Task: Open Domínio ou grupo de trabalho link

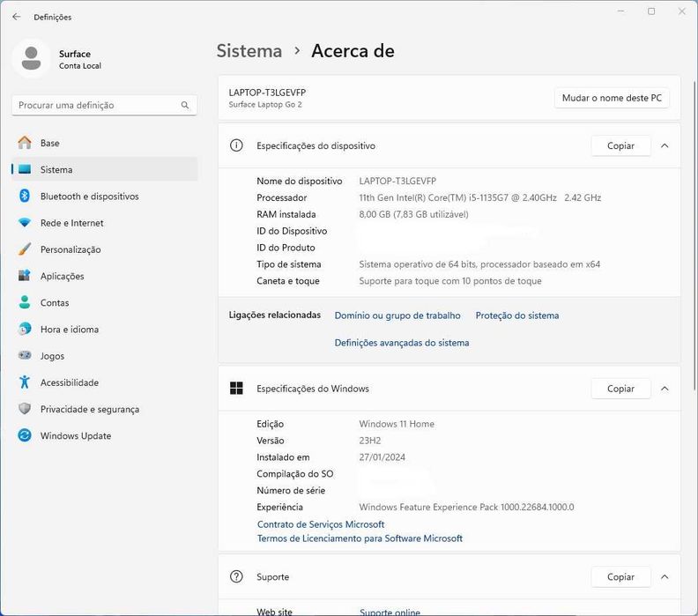Action: 397,315
